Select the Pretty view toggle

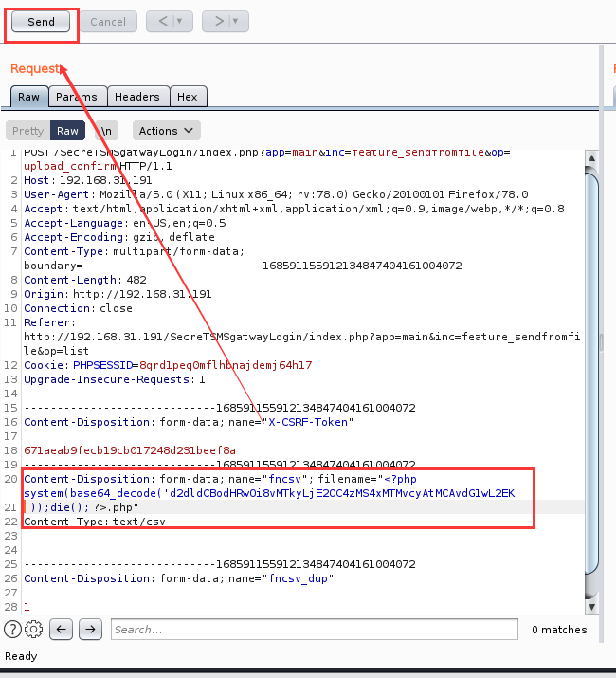coord(28,131)
